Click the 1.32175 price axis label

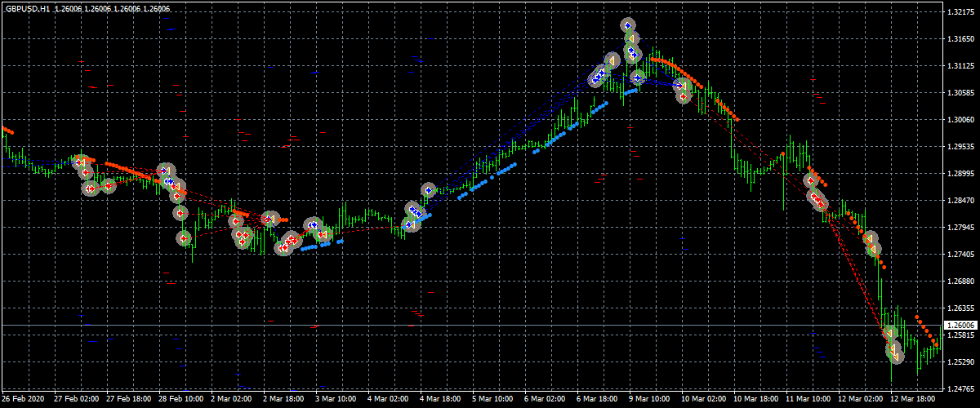960,12
